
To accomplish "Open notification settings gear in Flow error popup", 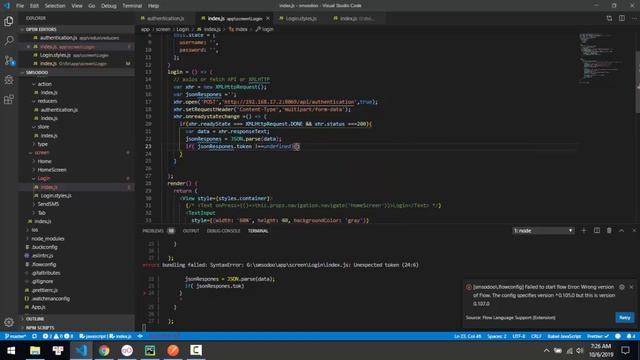I will (622, 287).
